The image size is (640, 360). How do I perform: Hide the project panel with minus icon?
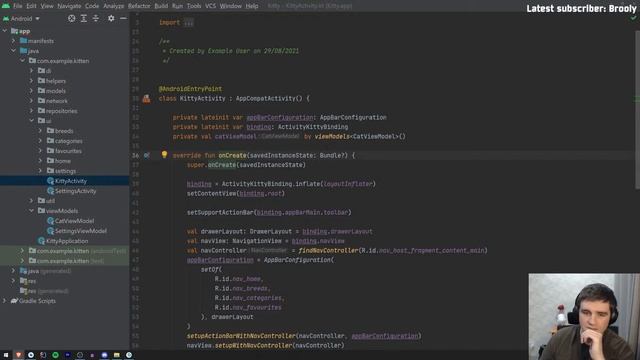point(123,18)
